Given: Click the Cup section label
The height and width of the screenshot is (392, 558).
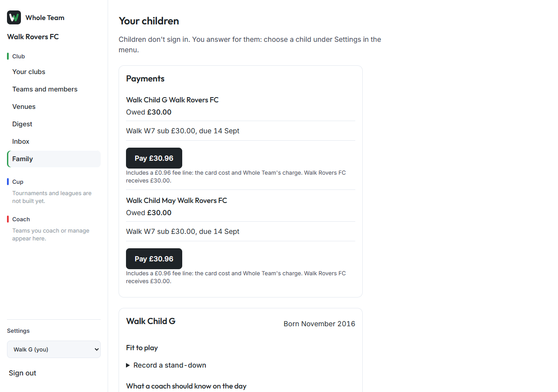Looking at the screenshot, I should tap(18, 182).
